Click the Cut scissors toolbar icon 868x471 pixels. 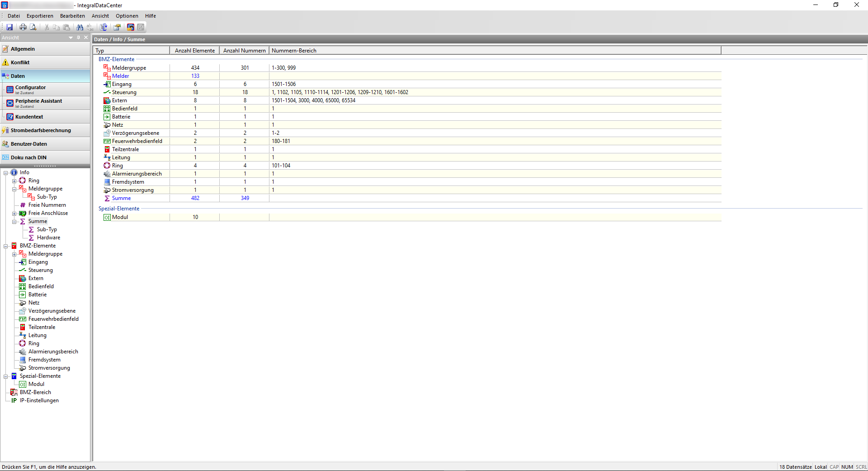47,27
